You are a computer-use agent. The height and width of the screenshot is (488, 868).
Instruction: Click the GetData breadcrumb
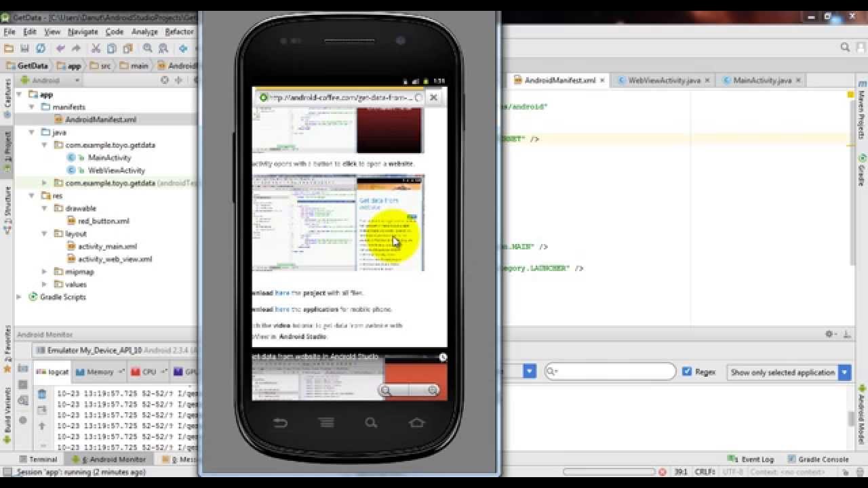(28, 66)
